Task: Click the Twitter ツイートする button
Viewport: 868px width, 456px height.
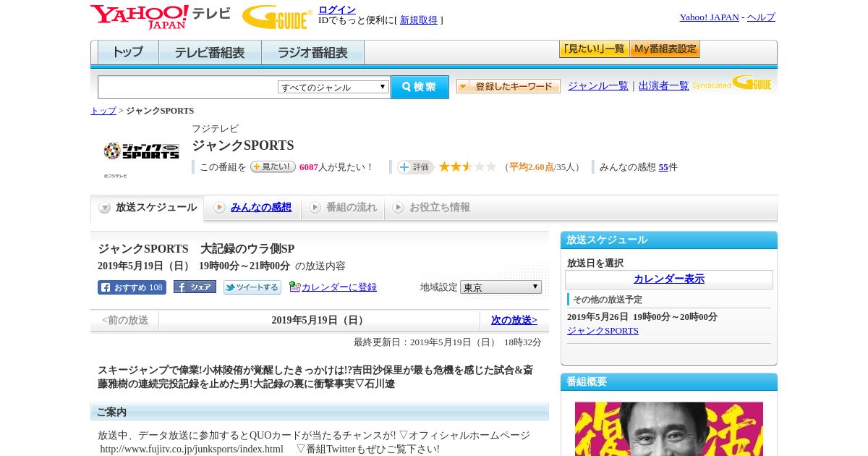Action: [x=252, y=287]
